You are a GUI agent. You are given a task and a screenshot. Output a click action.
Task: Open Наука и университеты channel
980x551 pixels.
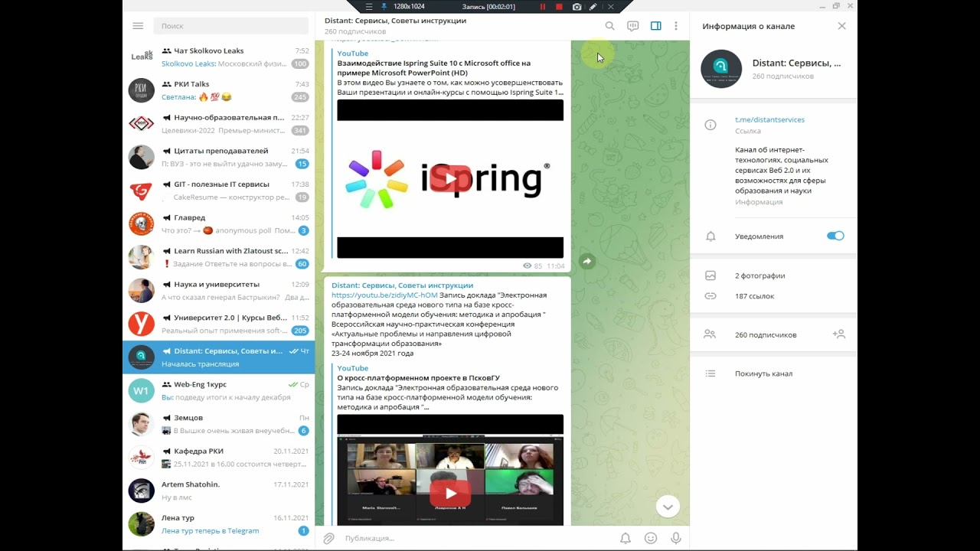218,290
